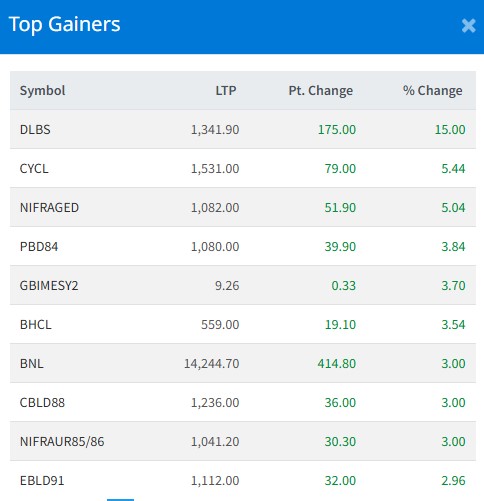
Task: Select the GBIMESY2 symbol
Action: [49, 286]
